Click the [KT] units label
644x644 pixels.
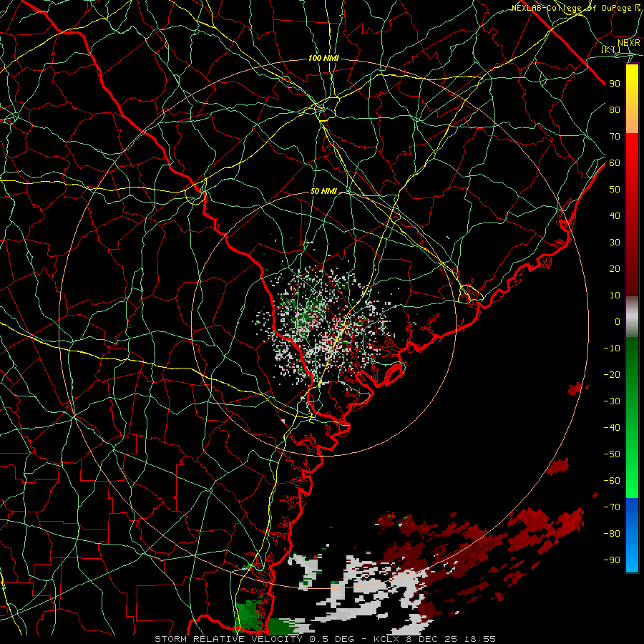[x=611, y=49]
